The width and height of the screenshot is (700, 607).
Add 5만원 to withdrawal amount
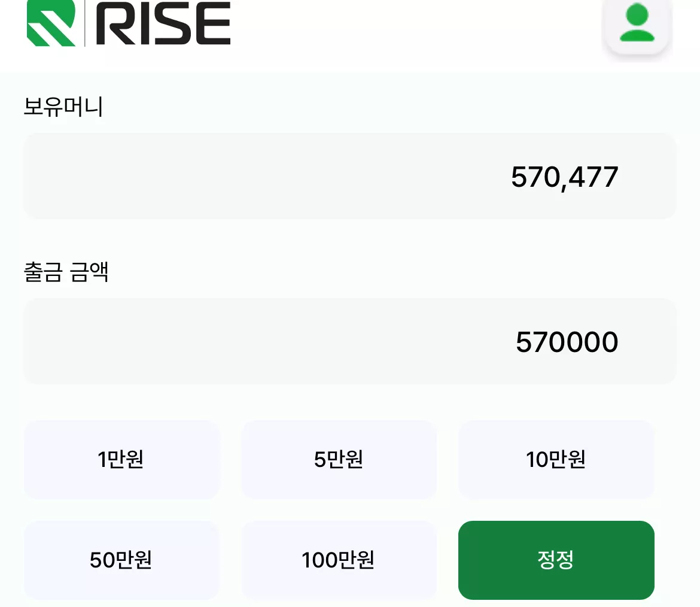[x=339, y=460]
